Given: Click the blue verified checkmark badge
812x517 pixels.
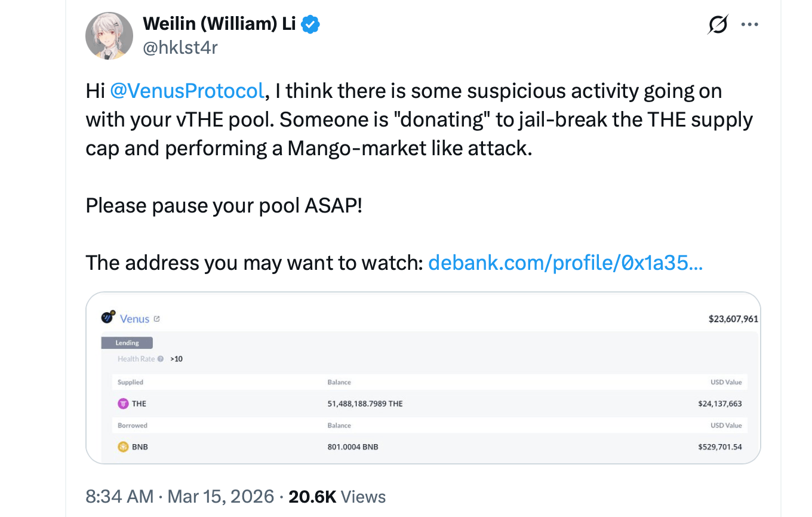Looking at the screenshot, I should [x=310, y=24].
